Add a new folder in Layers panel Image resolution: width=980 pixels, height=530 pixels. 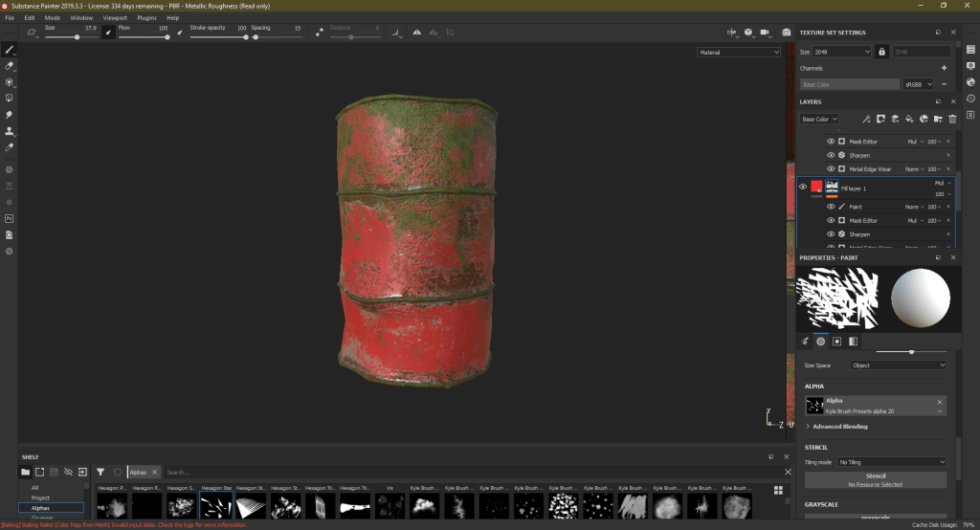pyautogui.click(x=938, y=120)
